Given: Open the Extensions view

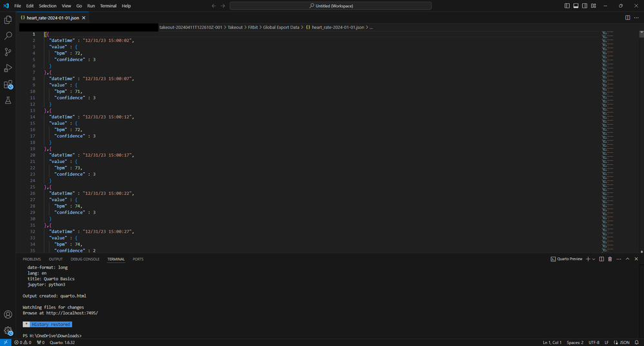Looking at the screenshot, I should pos(8,84).
